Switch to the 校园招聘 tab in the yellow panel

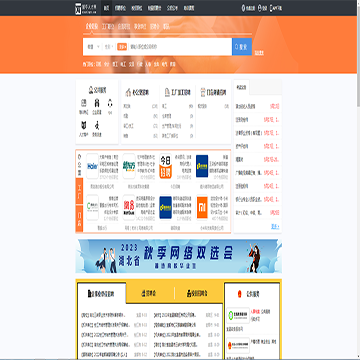(x=198, y=293)
